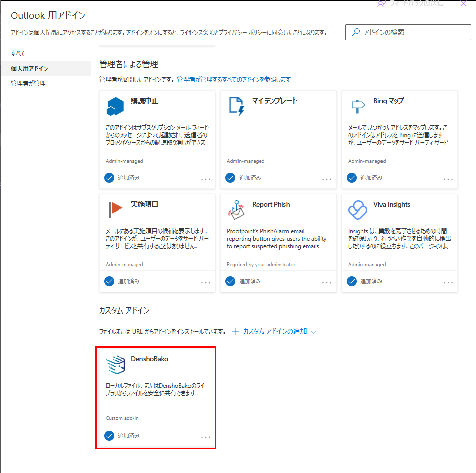This screenshot has height=473, width=476.
Task: Click the Bing マップ card description text
Action: coord(398,135)
